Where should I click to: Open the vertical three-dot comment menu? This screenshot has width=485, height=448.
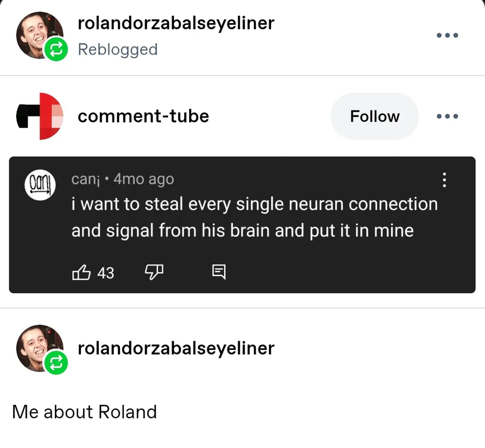point(444,180)
